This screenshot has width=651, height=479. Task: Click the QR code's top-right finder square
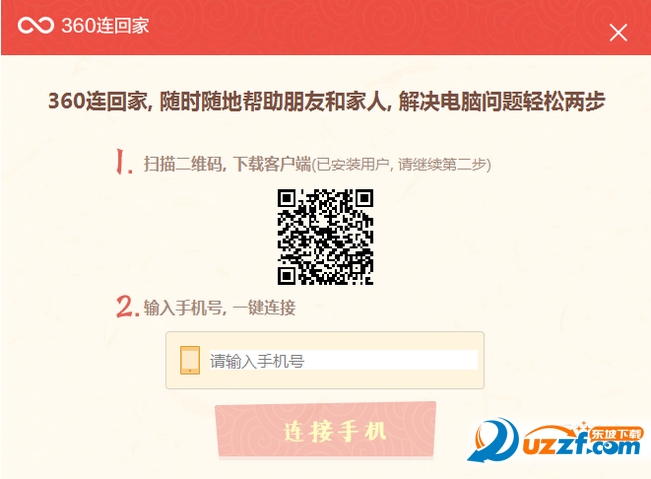(364, 198)
